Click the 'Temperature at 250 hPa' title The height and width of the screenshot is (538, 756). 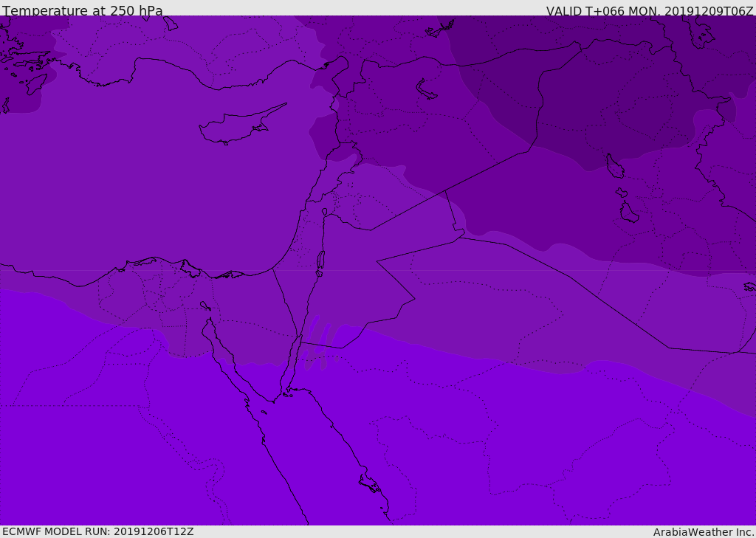pyautogui.click(x=83, y=10)
